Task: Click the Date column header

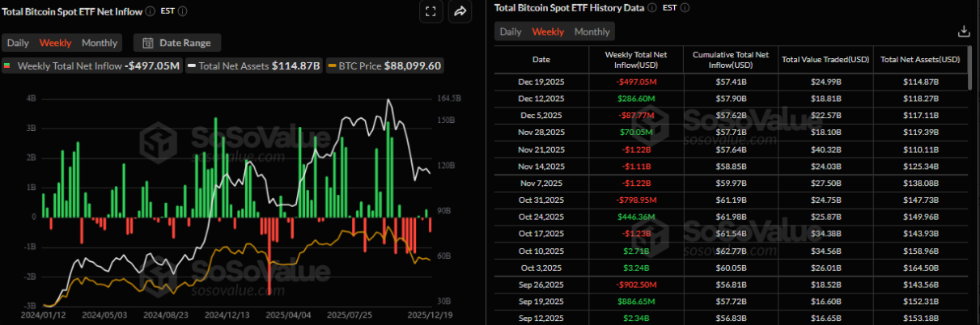Action: point(541,59)
